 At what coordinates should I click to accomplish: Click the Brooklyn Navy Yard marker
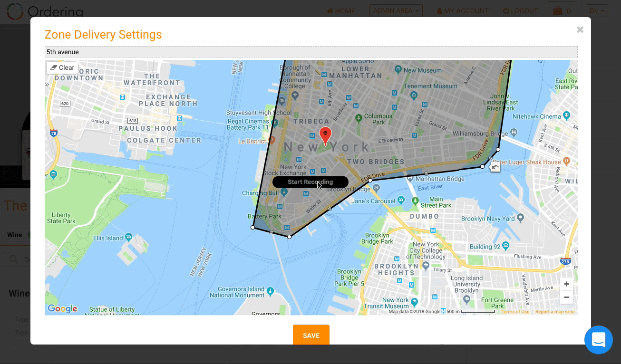pos(520,218)
